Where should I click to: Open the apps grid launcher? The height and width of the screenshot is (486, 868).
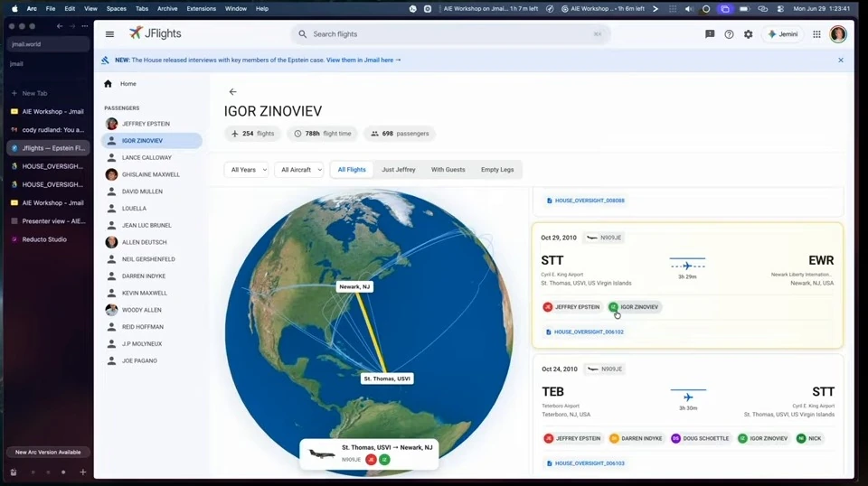point(816,34)
